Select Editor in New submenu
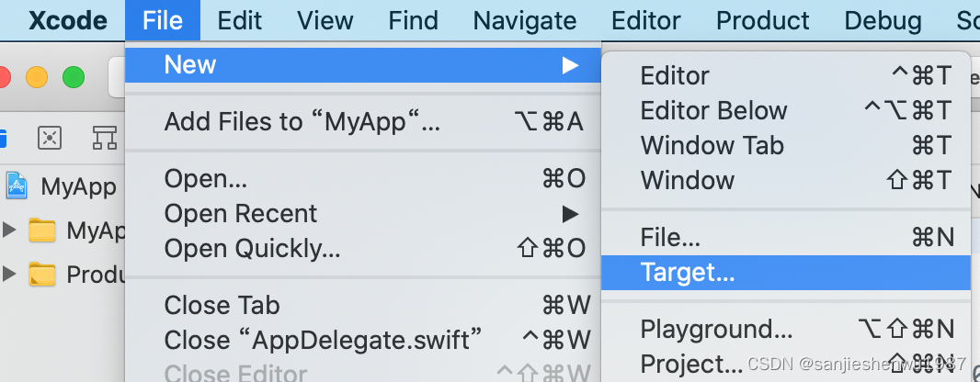 tap(786, 75)
